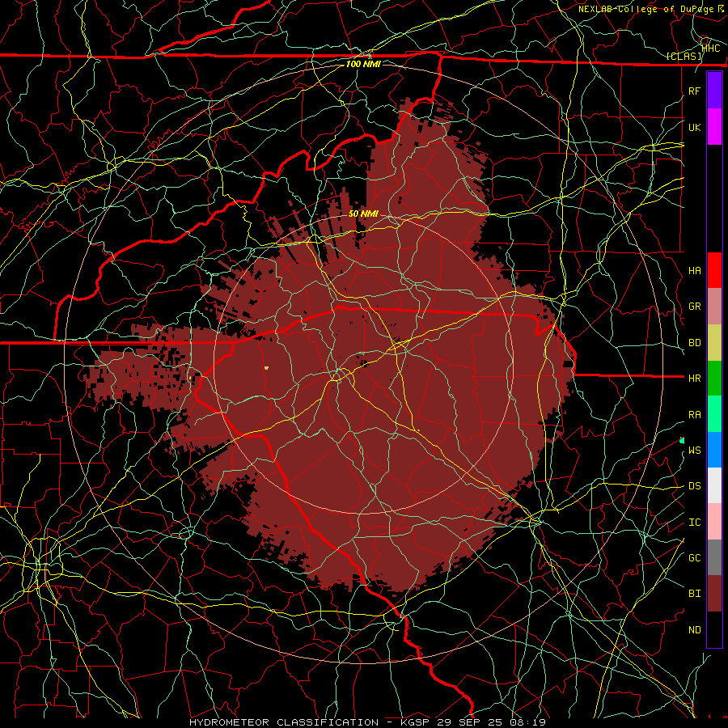Viewport: 728px width, 728px height.
Task: Click the HA legend label
Action: point(695,270)
